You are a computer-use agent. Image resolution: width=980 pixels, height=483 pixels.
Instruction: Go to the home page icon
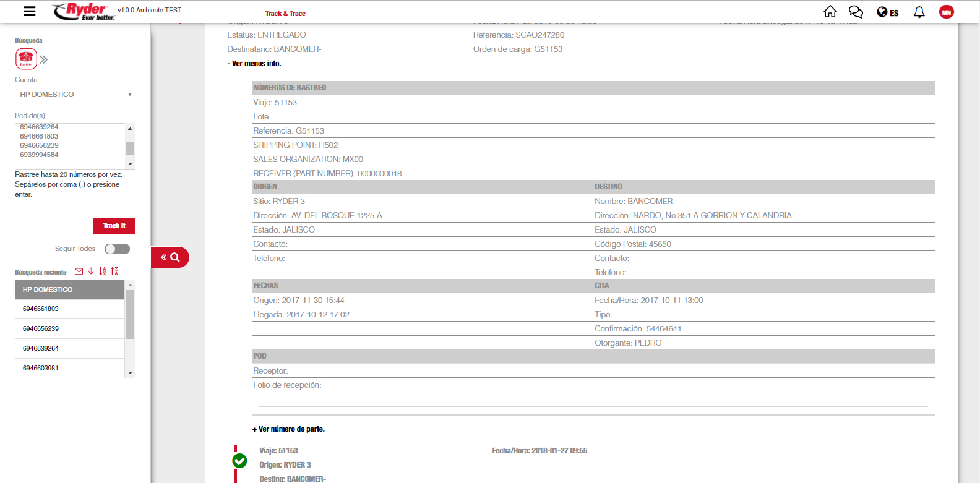pos(830,12)
